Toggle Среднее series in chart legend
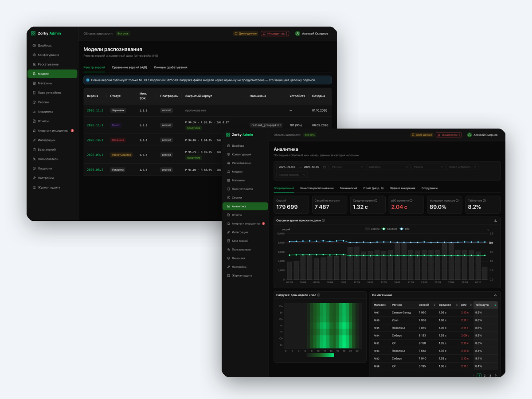This screenshot has width=532, height=399. point(389,229)
